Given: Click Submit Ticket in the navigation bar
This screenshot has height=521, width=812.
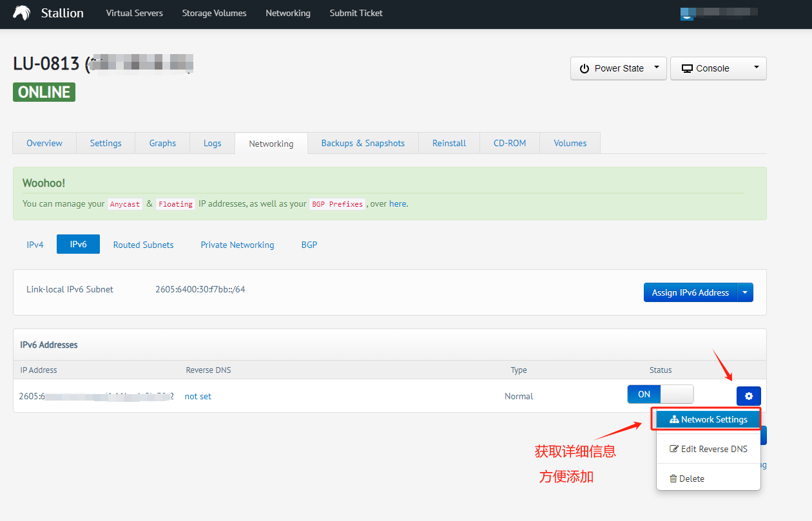Looking at the screenshot, I should click(x=356, y=13).
